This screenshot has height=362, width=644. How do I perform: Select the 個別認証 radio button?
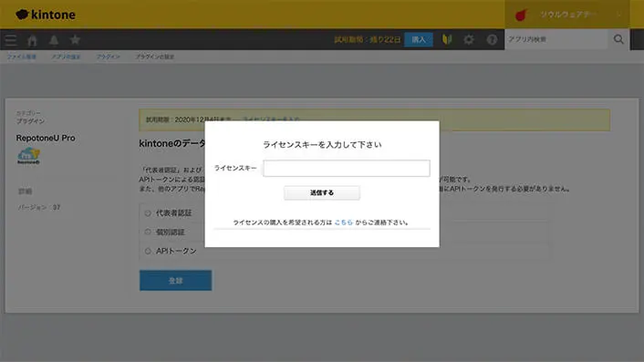click(x=148, y=232)
